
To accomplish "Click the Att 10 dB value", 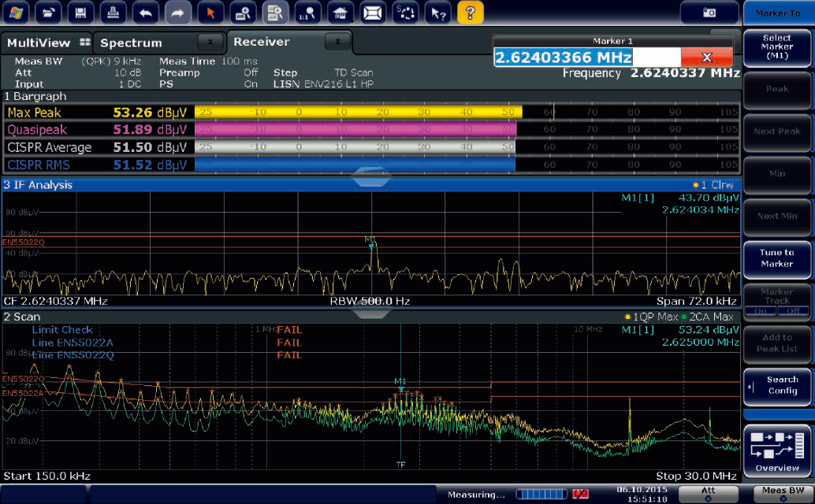I will pos(128,72).
